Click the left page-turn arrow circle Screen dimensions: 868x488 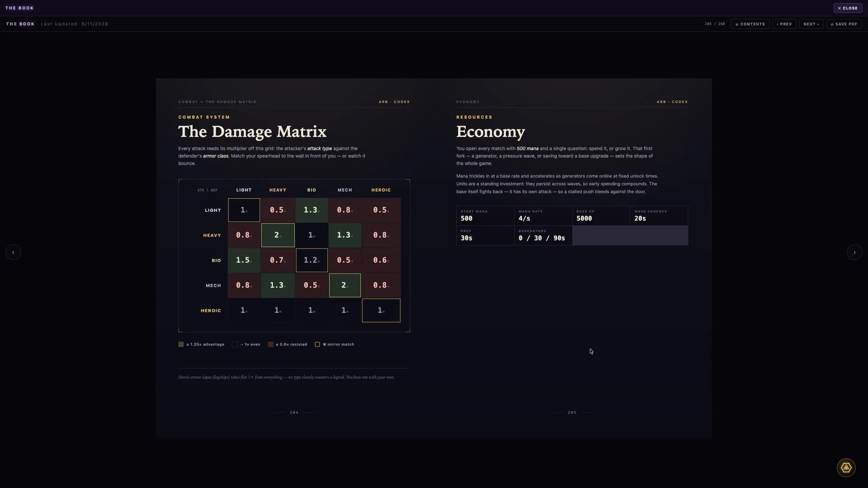pyautogui.click(x=13, y=252)
